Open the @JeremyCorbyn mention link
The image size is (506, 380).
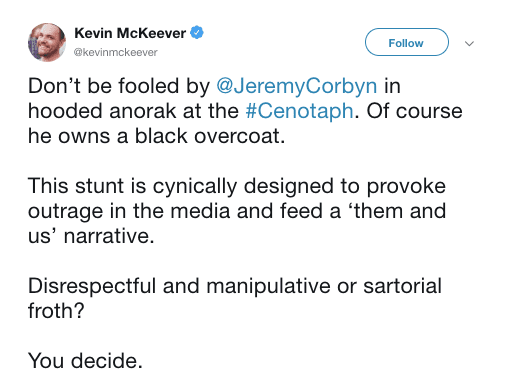pos(297,86)
